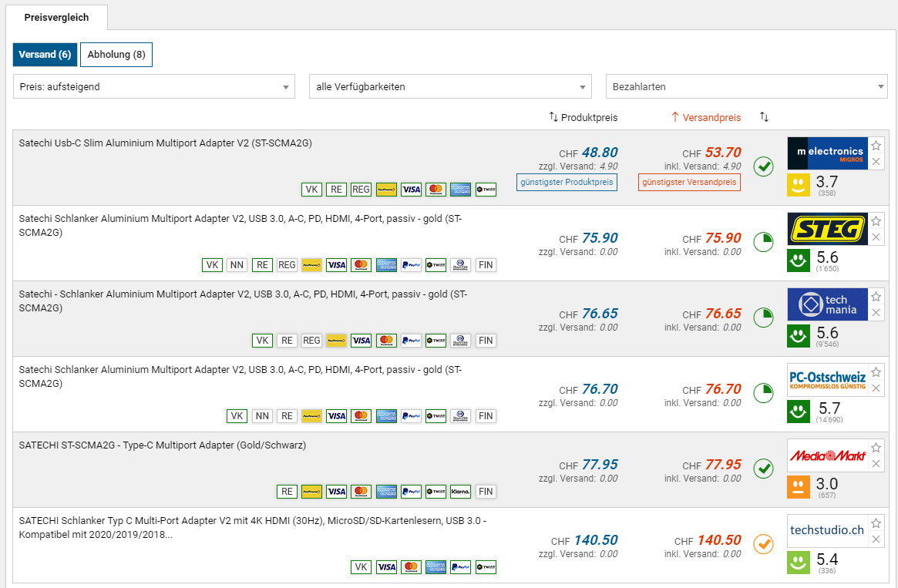898x588 pixels.
Task: Click the Klarna payment icon in MediaMarkt row
Action: click(460, 492)
